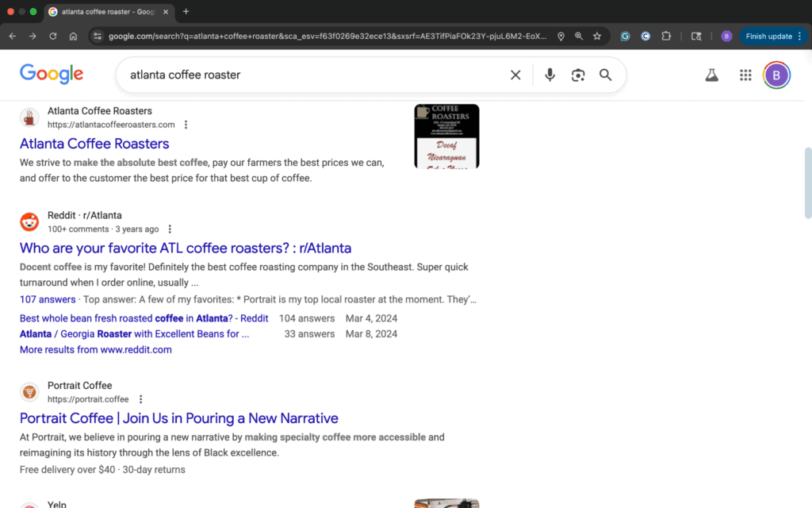Open the Google account avatar B
The height and width of the screenshot is (508, 812).
[x=776, y=75]
